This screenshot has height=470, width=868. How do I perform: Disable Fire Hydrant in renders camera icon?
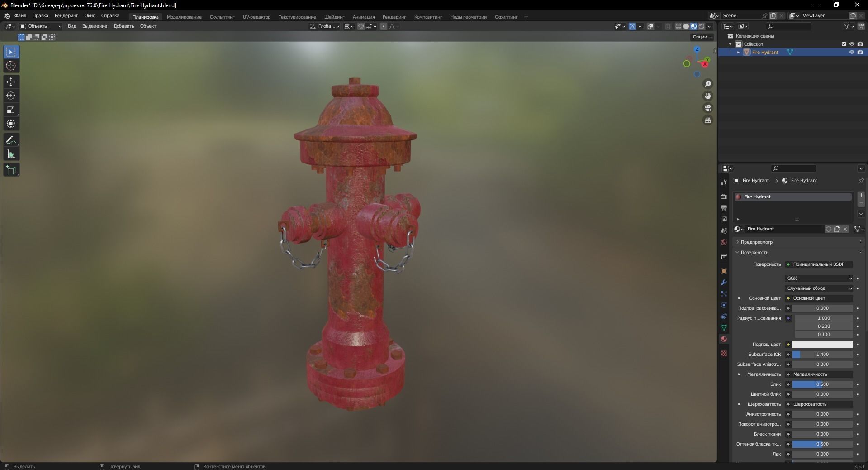pyautogui.click(x=860, y=52)
